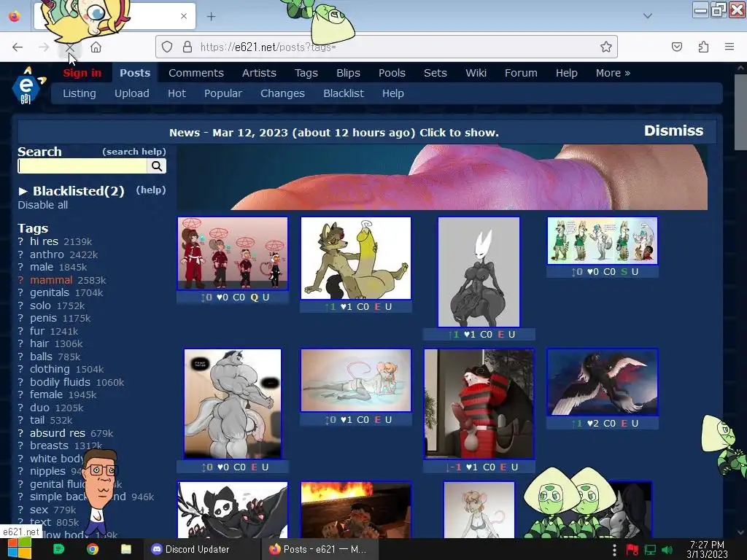Click the Disable all blacklist toggle
This screenshot has height=560, width=747.
(x=43, y=205)
